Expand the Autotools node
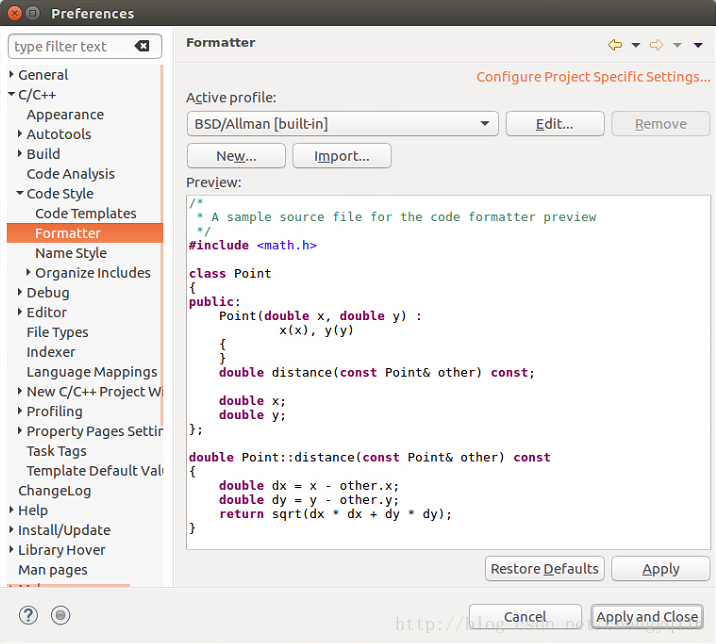Screen dimensions: 716x644 click(x=20, y=133)
